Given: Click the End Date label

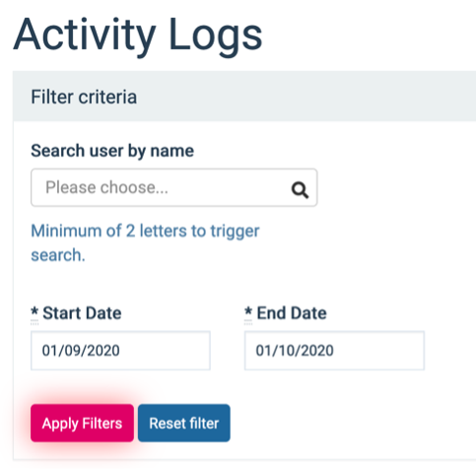Looking at the screenshot, I should [292, 313].
